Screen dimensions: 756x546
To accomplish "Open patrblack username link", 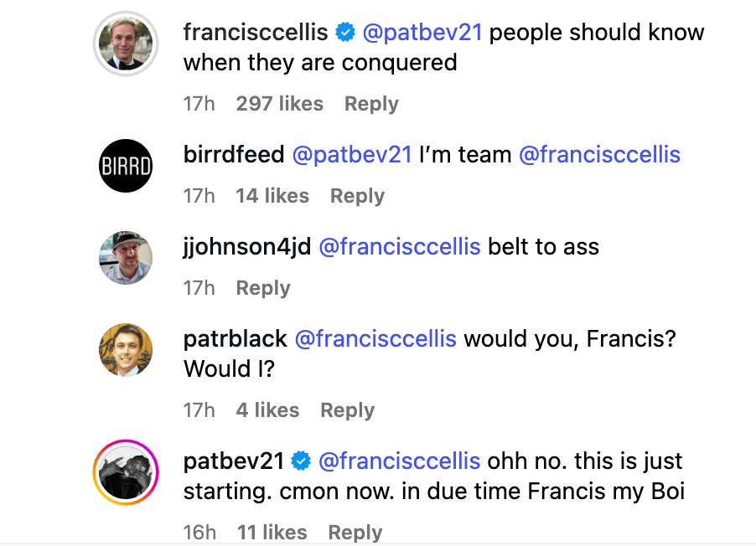I will tap(235, 339).
